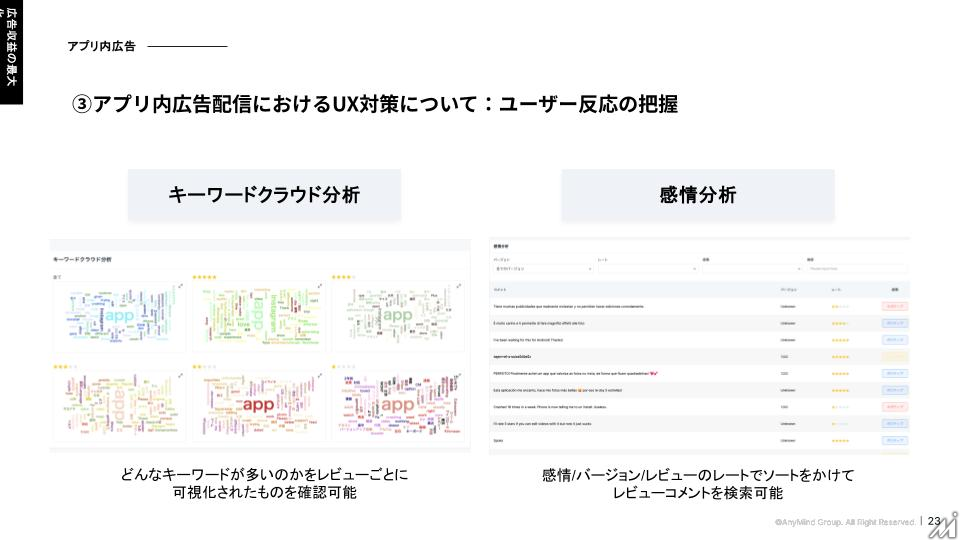Open the light-blue 全て word cloud image

pyautogui.click(x=119, y=317)
